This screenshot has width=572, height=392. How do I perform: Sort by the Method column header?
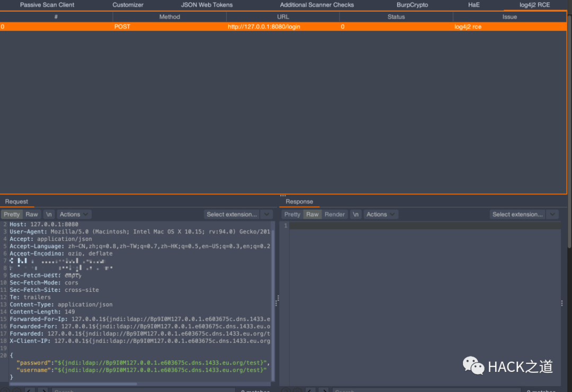click(x=169, y=17)
